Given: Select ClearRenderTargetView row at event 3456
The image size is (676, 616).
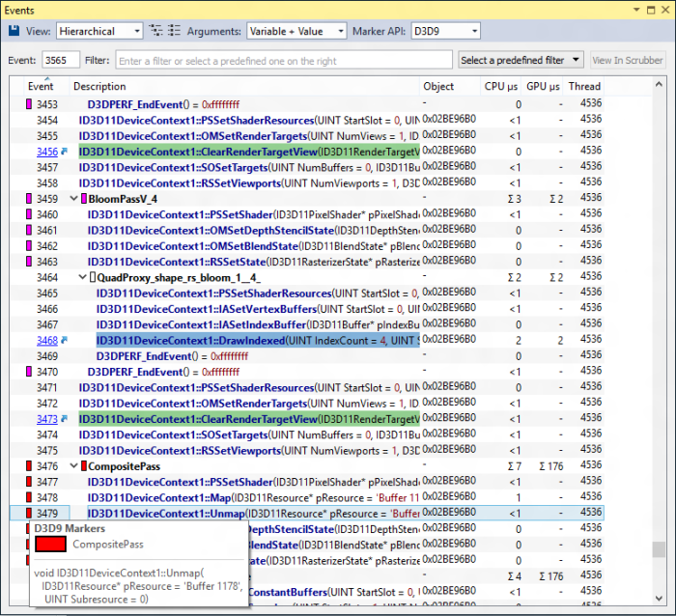Looking at the screenshot, I should [307, 152].
